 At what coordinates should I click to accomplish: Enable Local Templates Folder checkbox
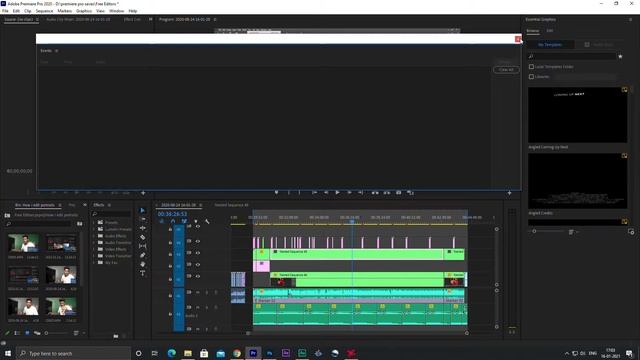531,67
